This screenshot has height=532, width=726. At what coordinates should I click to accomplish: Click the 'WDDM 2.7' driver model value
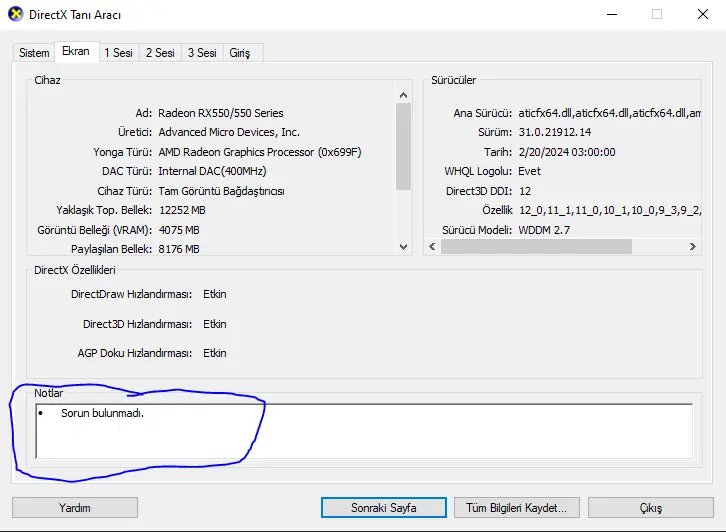pos(544,230)
